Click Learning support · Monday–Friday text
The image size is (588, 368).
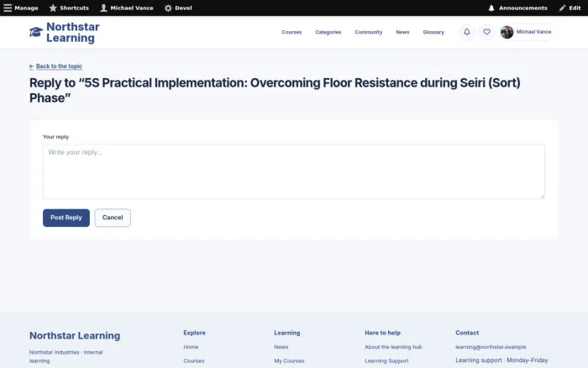(x=501, y=360)
